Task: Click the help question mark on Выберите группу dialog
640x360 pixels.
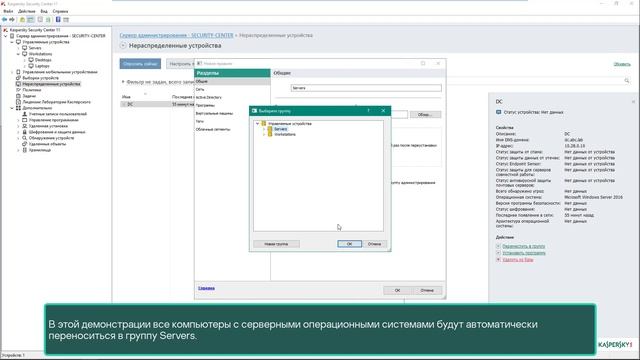Action: pyautogui.click(x=368, y=111)
